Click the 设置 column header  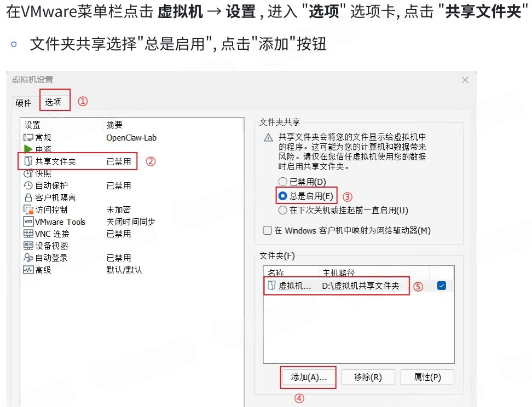pos(61,125)
